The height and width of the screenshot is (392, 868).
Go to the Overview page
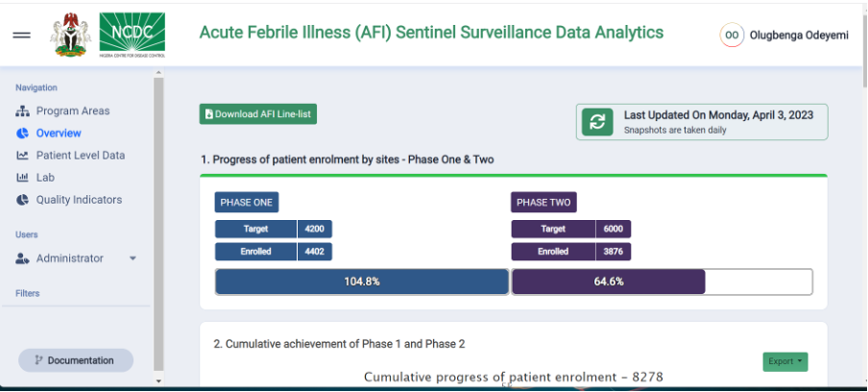coord(58,134)
